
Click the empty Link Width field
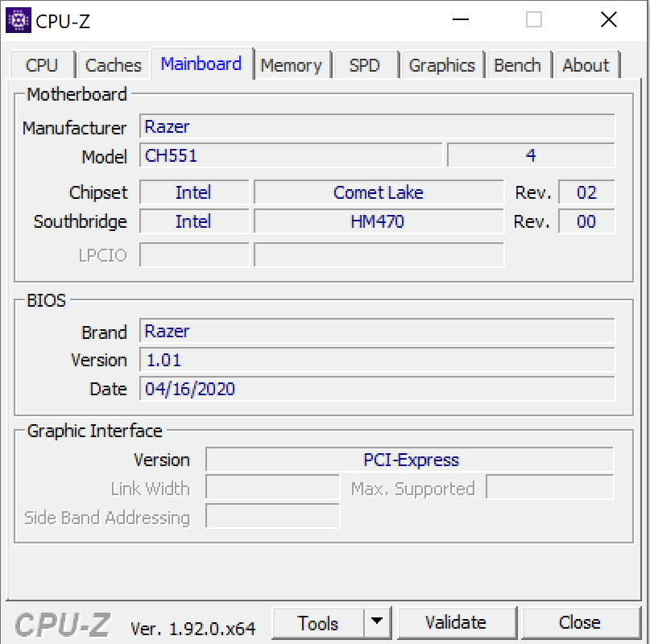coord(273,488)
